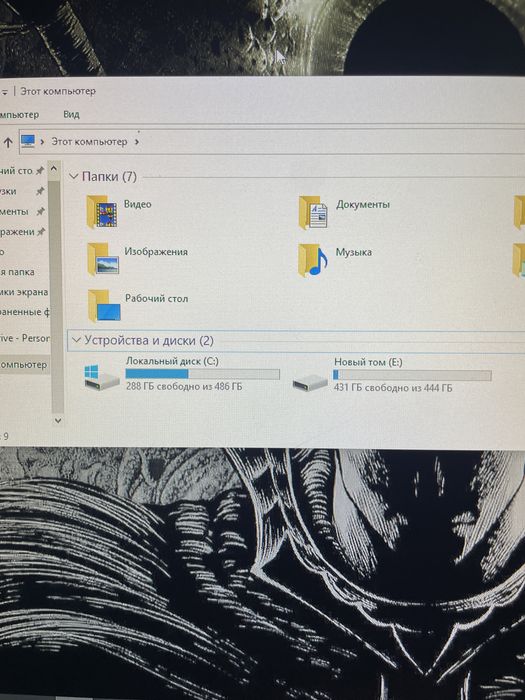Open the Новая папка sidebar item
525x700 pixels.
tap(18, 271)
